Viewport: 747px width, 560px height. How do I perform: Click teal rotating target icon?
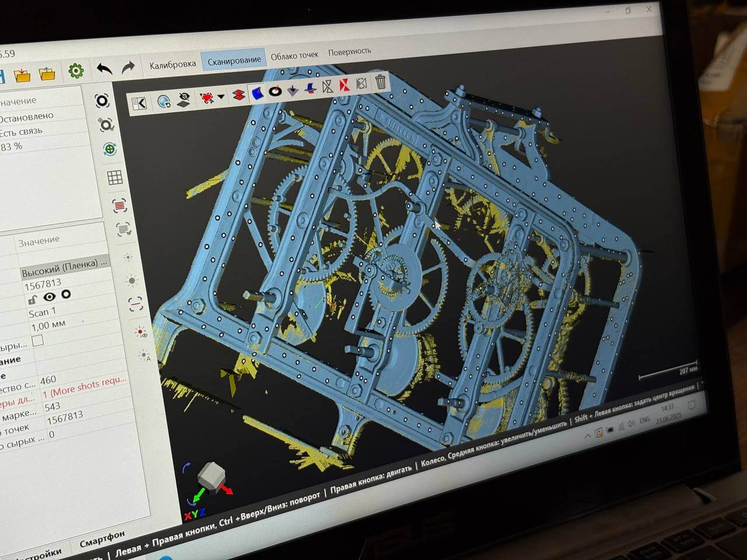tap(110, 150)
